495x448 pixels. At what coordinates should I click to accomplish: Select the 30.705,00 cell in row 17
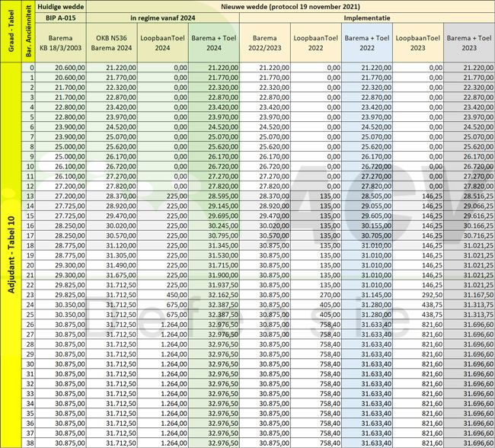point(367,235)
